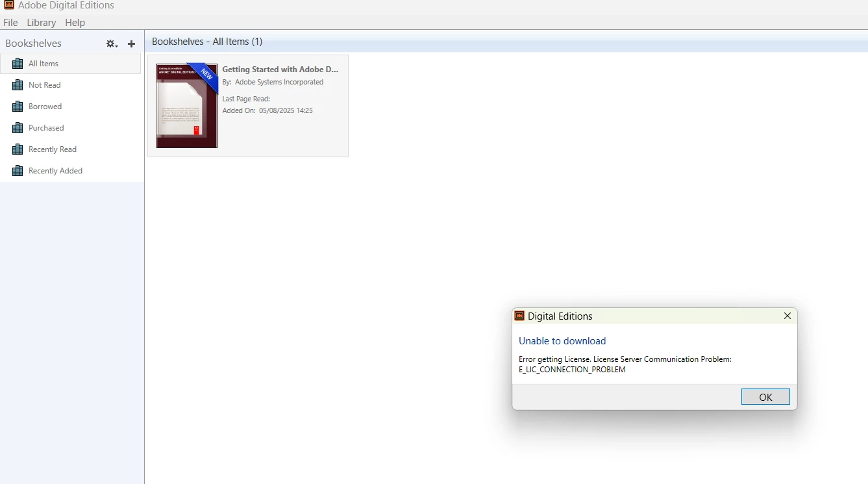Close the Digital Editions error dialog
This screenshot has height=484, width=868.
pyautogui.click(x=787, y=316)
